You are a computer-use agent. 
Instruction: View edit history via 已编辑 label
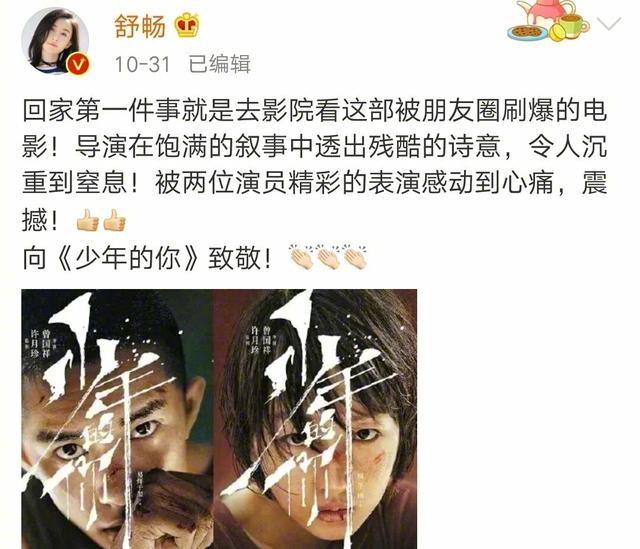[220, 64]
